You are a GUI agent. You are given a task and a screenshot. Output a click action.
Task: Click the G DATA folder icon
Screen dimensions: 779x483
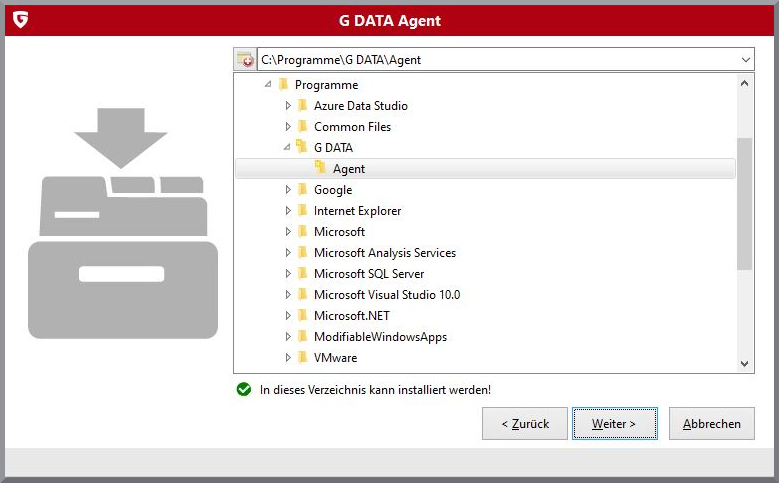click(302, 147)
